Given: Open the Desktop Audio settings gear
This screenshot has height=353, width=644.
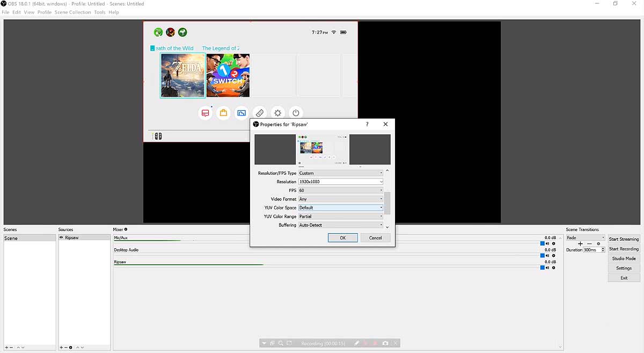Looking at the screenshot, I should point(553,256).
